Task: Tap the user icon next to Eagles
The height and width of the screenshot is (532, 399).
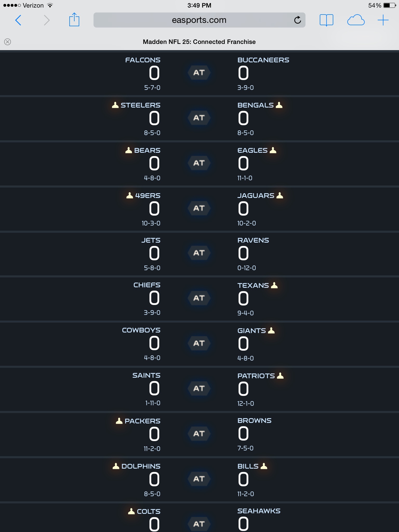Action: 273,150
